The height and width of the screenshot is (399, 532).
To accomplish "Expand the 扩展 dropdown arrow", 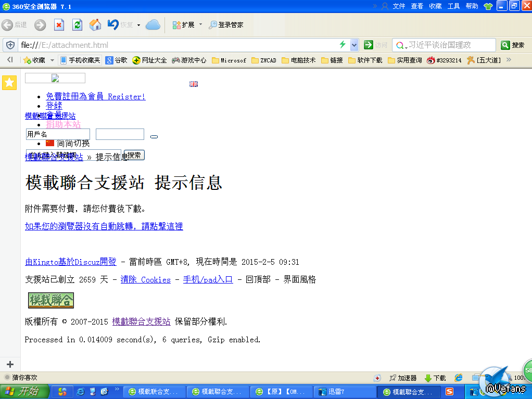I will click(x=200, y=24).
